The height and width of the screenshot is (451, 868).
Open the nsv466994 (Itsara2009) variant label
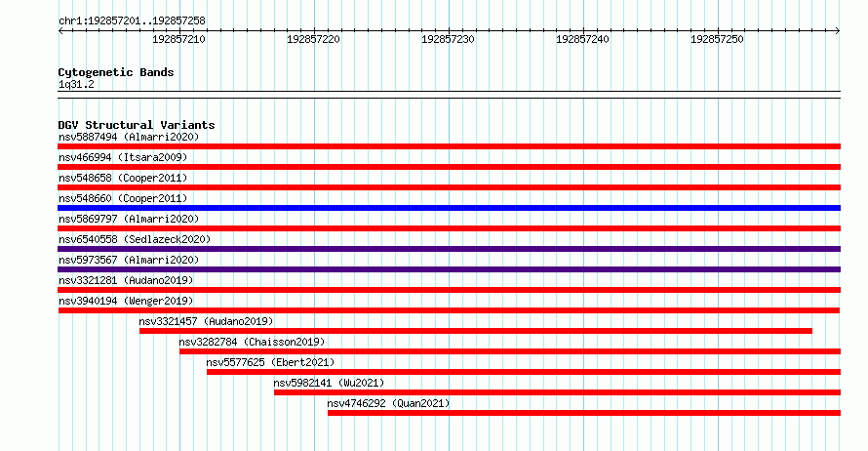(123, 157)
